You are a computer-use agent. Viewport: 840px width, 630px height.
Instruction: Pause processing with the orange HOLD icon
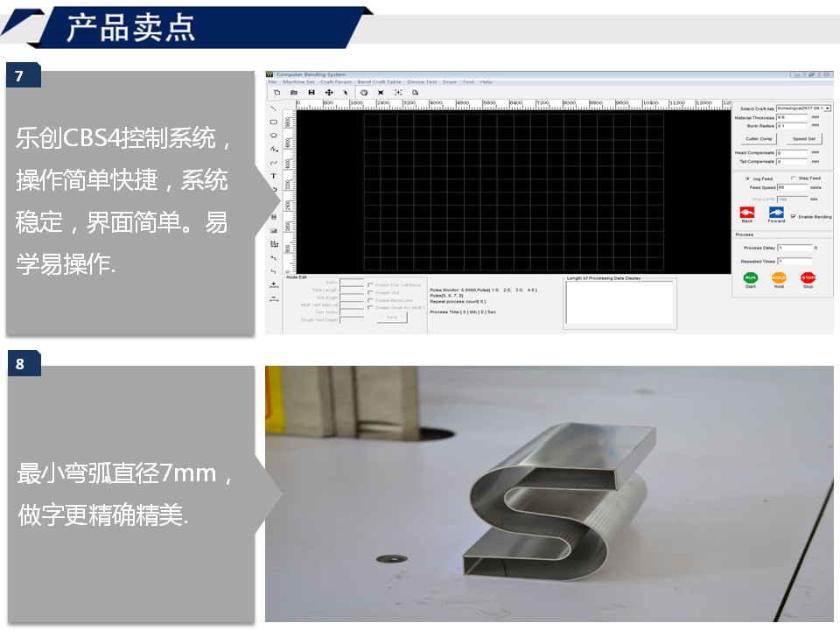pos(779,277)
